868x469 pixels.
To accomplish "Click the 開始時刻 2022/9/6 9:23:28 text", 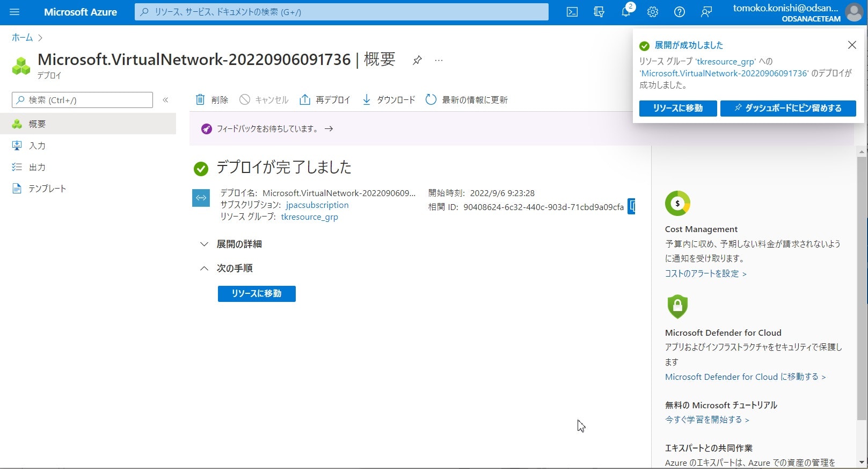I will pos(482,193).
